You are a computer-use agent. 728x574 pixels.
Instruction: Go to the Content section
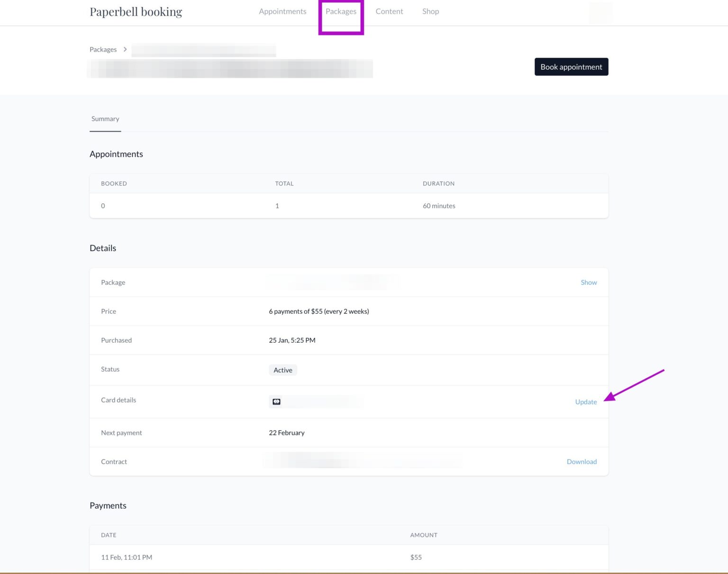coord(389,11)
